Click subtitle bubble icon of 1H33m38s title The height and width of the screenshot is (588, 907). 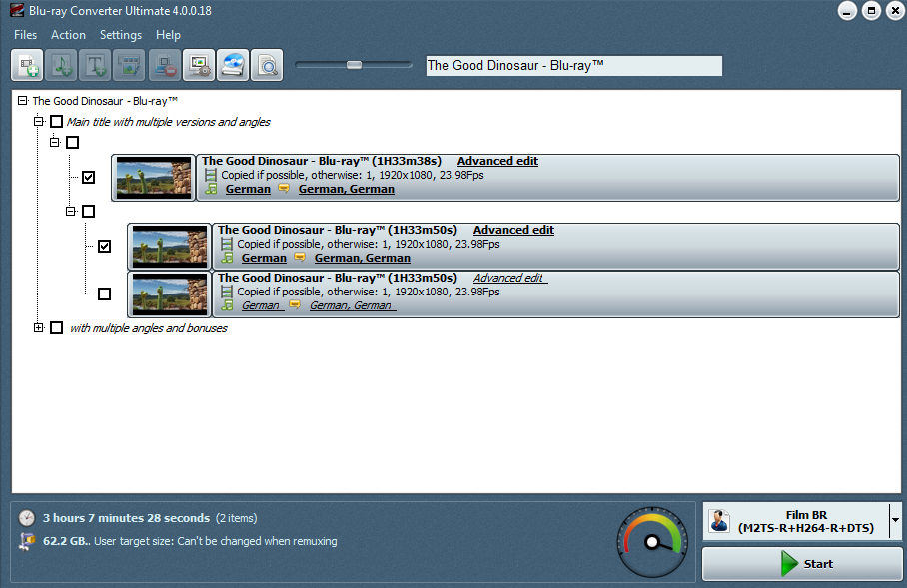(284, 188)
